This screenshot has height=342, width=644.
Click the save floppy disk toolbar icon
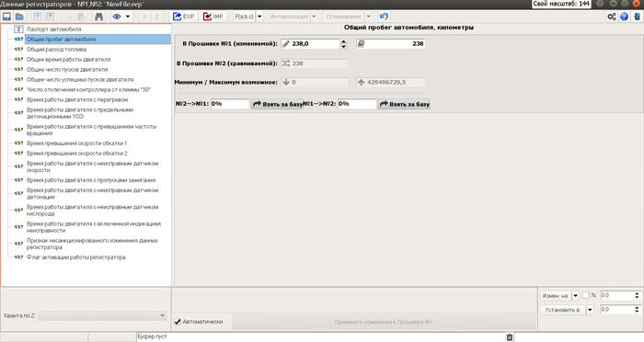6,17
